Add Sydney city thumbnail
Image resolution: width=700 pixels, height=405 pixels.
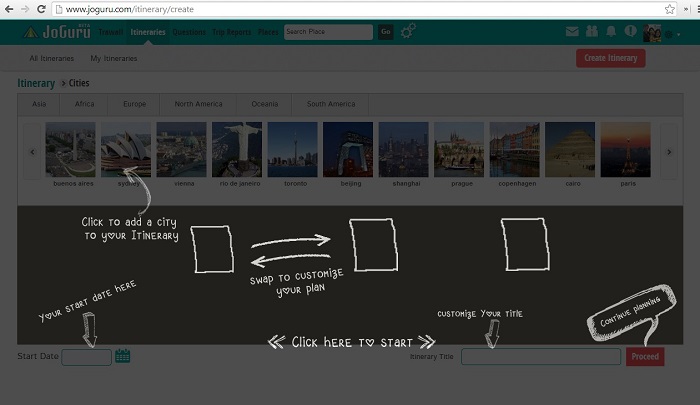click(126, 150)
